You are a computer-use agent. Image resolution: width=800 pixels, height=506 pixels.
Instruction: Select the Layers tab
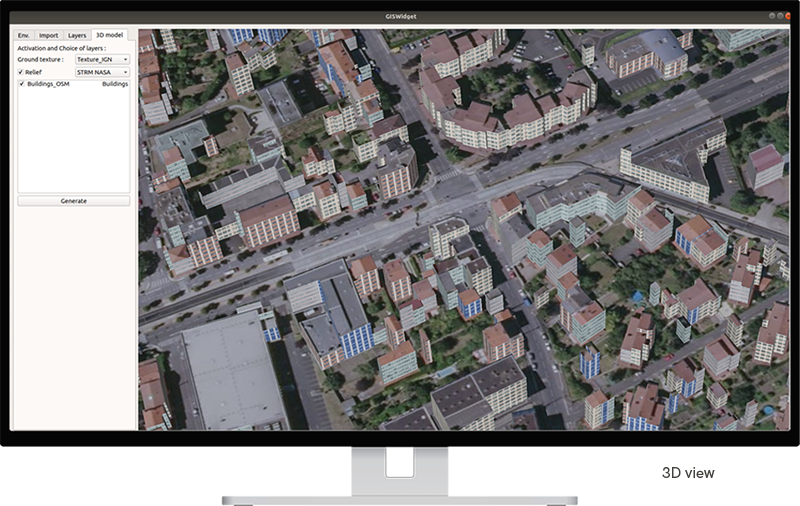coord(77,35)
